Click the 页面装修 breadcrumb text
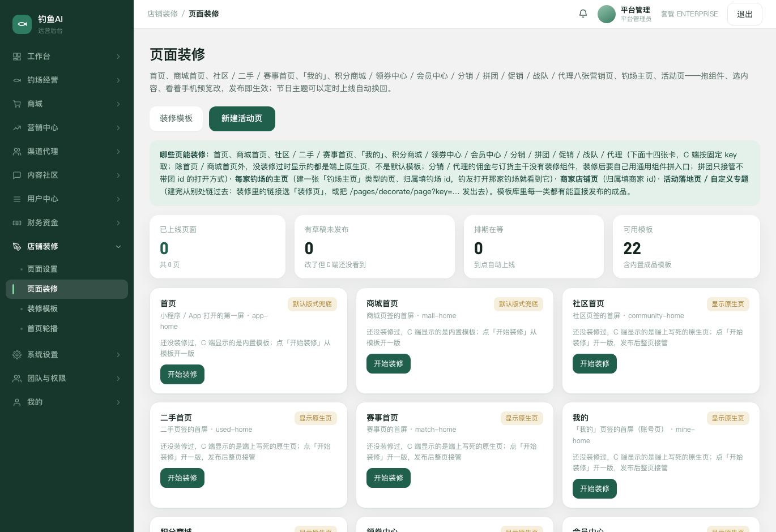This screenshot has width=776, height=532. pyautogui.click(x=204, y=14)
